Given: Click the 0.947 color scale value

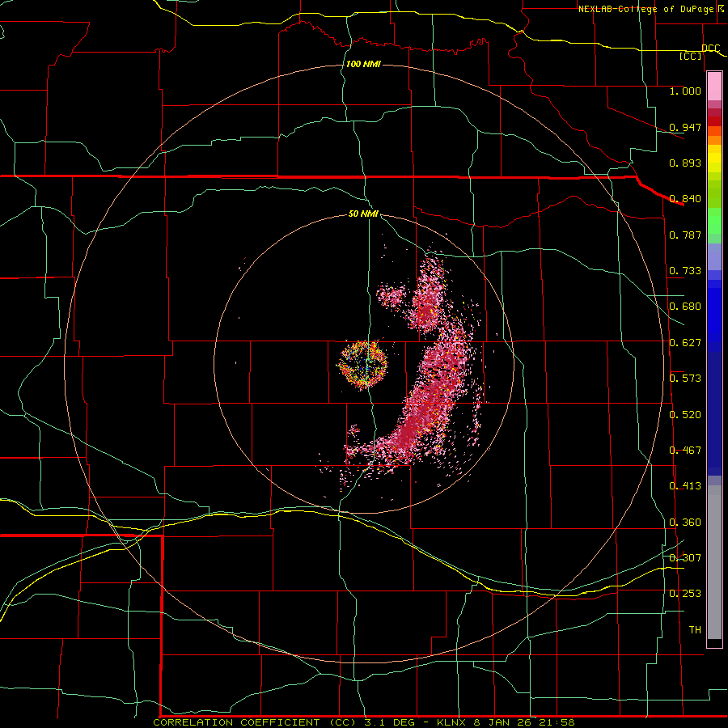Looking at the screenshot, I should (x=685, y=127).
